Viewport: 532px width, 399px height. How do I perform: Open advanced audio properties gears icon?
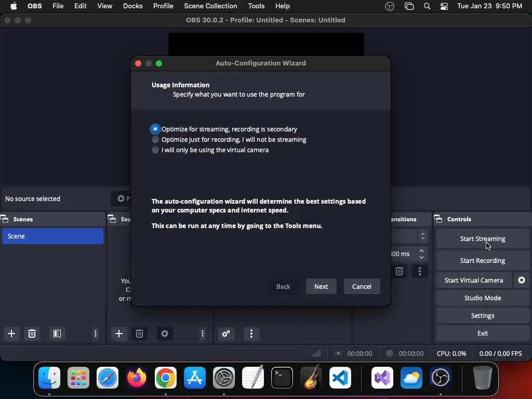pyautogui.click(x=226, y=334)
